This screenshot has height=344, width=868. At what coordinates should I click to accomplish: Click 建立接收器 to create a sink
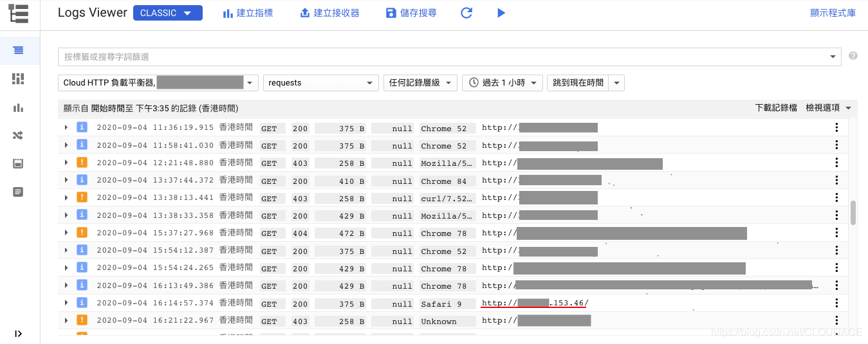(329, 13)
